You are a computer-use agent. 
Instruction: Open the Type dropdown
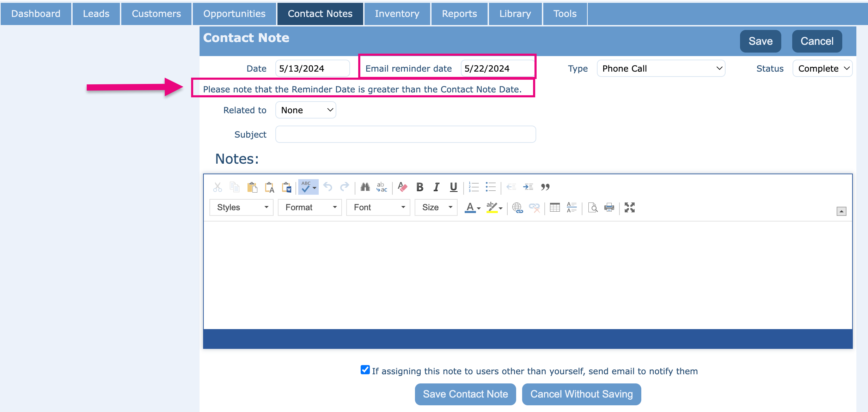point(661,68)
